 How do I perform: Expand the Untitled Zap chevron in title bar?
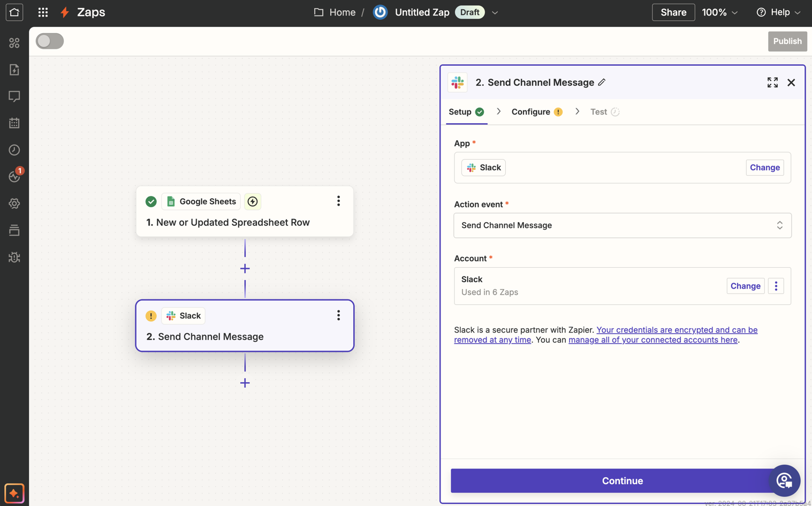[x=494, y=12]
